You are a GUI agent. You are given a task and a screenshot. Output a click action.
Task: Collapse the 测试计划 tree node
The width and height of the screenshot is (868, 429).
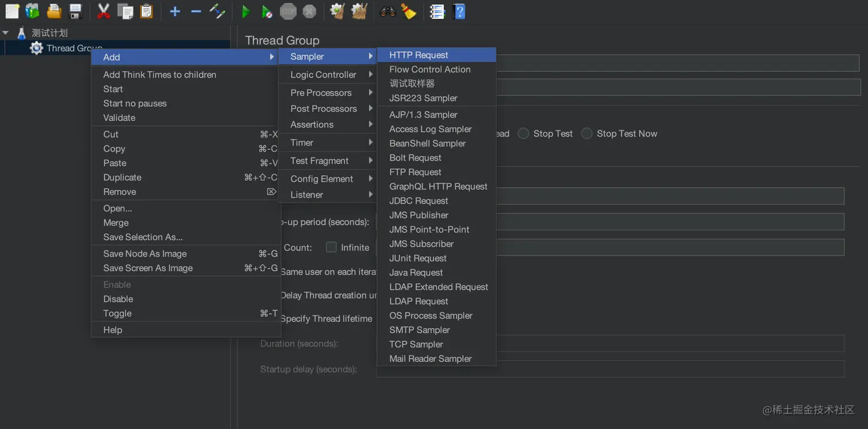(x=6, y=33)
